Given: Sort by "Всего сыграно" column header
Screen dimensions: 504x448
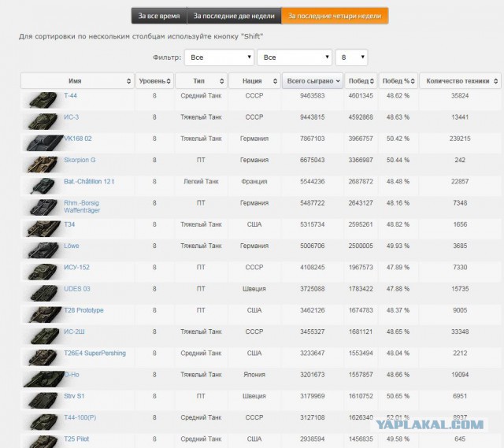Looking at the screenshot, I should point(313,80).
